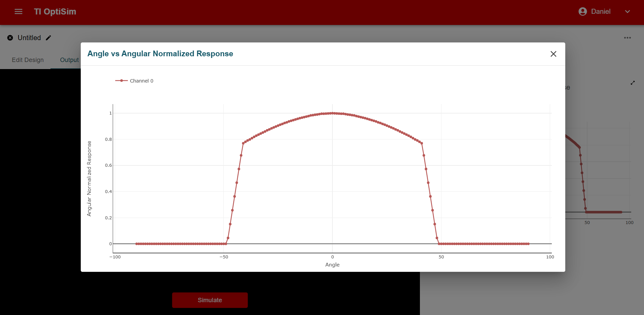This screenshot has height=315, width=644.
Task: Click the background chart's 100 axis label
Action: point(629,223)
